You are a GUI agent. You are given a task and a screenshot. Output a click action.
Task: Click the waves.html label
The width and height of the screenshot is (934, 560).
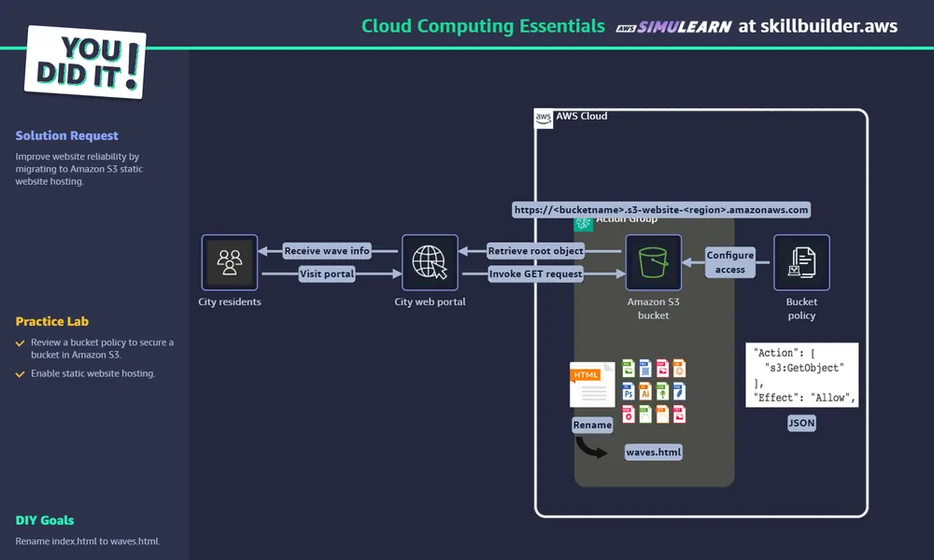pos(654,453)
